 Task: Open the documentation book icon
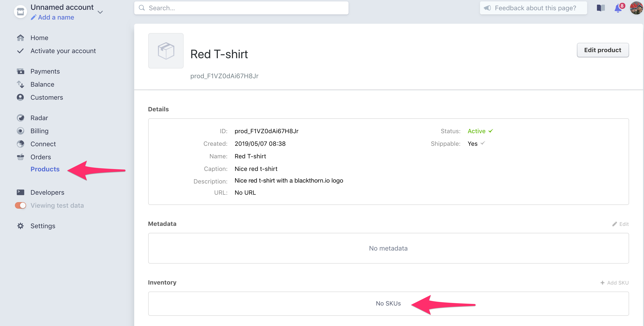(601, 8)
